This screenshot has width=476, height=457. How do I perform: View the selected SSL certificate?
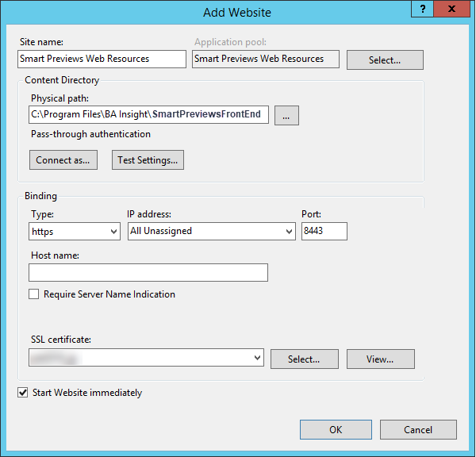(381, 359)
